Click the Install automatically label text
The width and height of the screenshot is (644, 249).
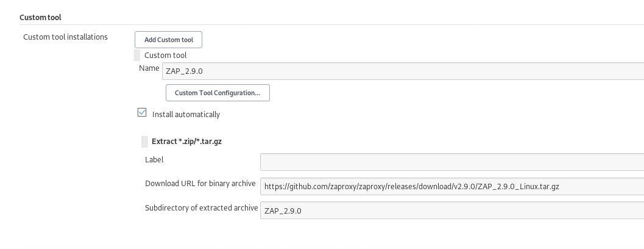(186, 114)
